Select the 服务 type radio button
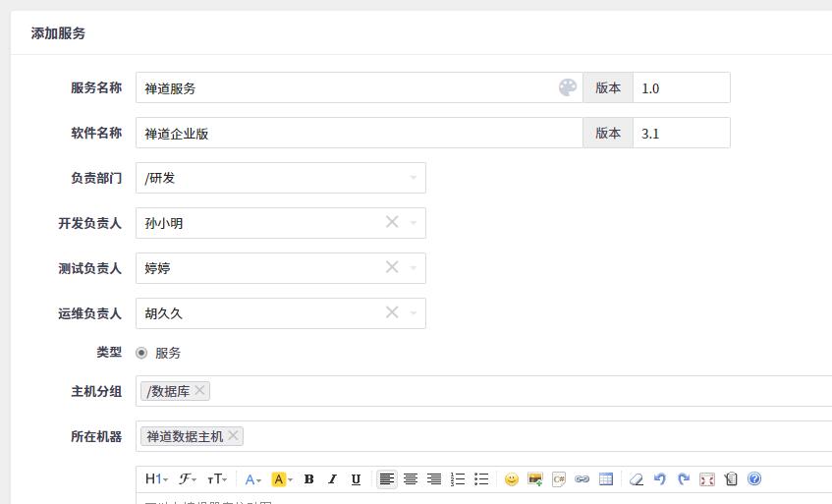The image size is (832, 504). 141,353
